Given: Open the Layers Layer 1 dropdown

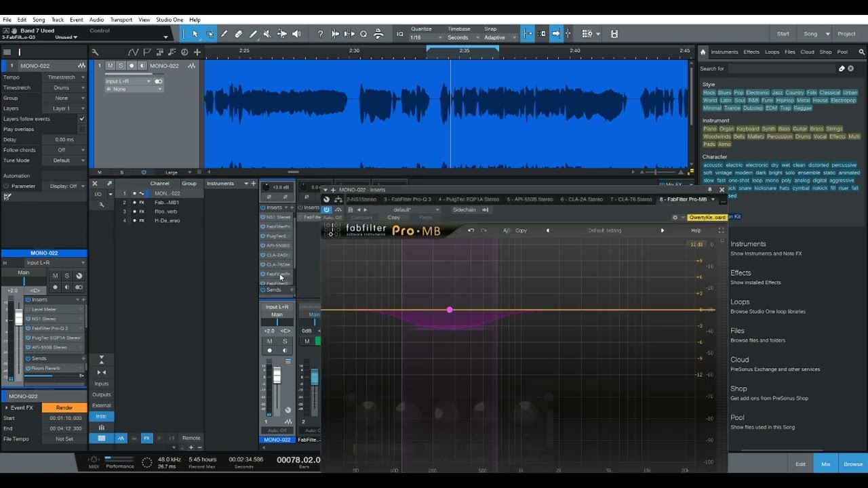Looking at the screenshot, I should pyautogui.click(x=64, y=108).
